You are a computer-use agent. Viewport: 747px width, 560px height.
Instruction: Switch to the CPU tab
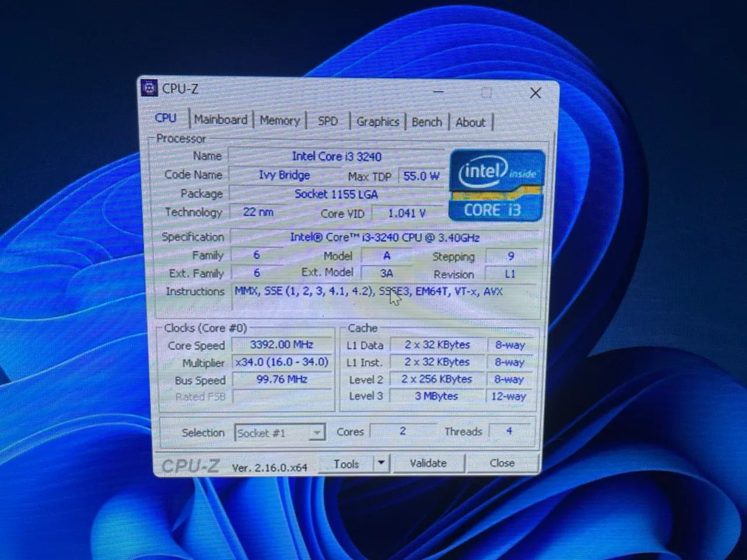point(165,118)
